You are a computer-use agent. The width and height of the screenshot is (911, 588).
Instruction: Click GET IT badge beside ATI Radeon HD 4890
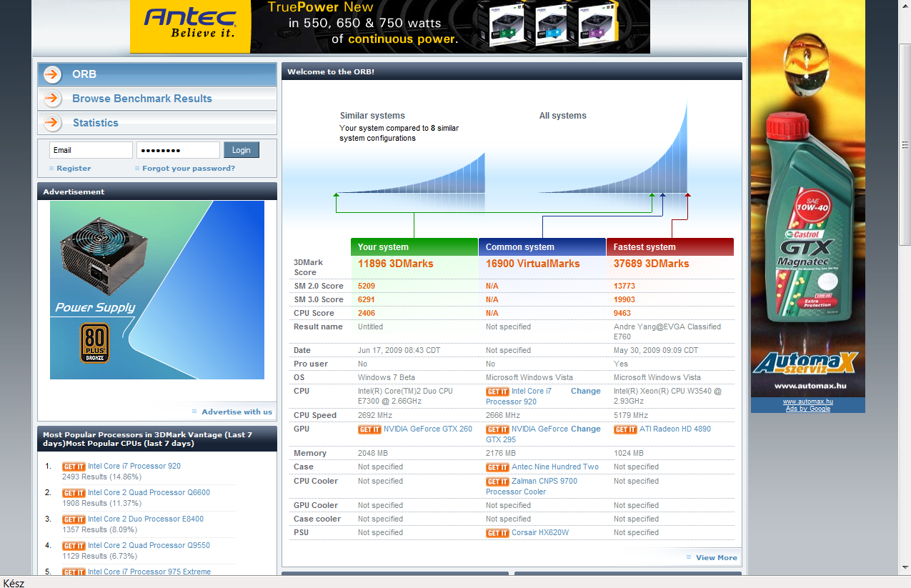coord(625,429)
